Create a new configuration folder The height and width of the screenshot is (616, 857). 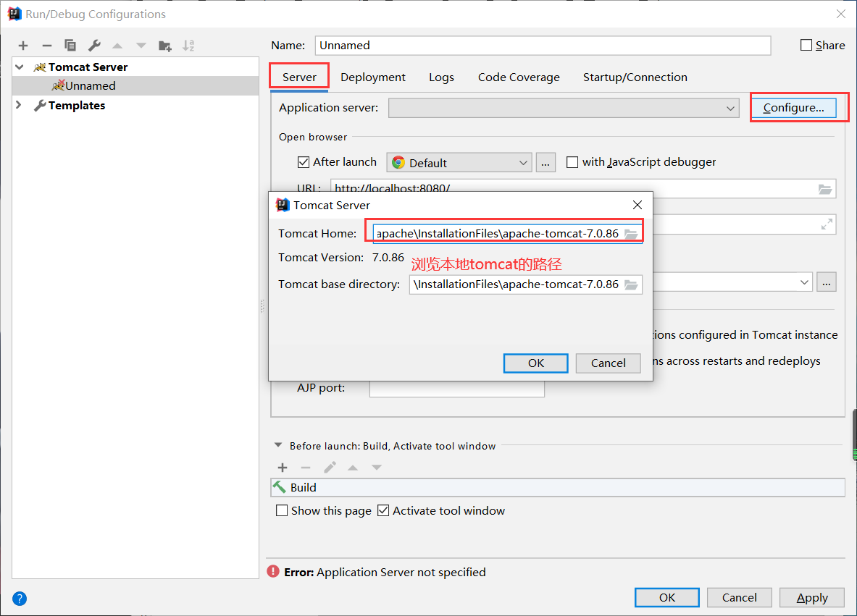[x=164, y=45]
